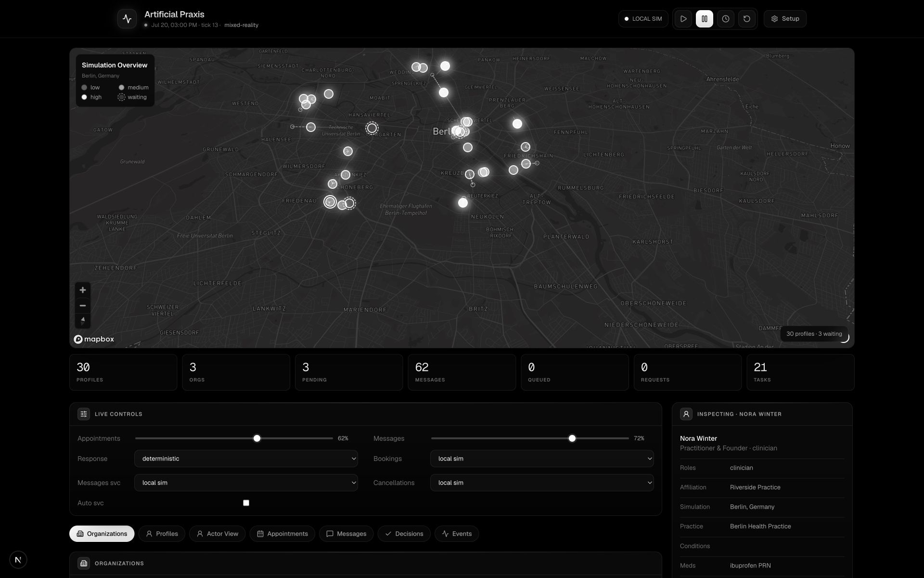Open the clock schedule icon
Image resolution: width=924 pixels, height=578 pixels.
click(726, 19)
